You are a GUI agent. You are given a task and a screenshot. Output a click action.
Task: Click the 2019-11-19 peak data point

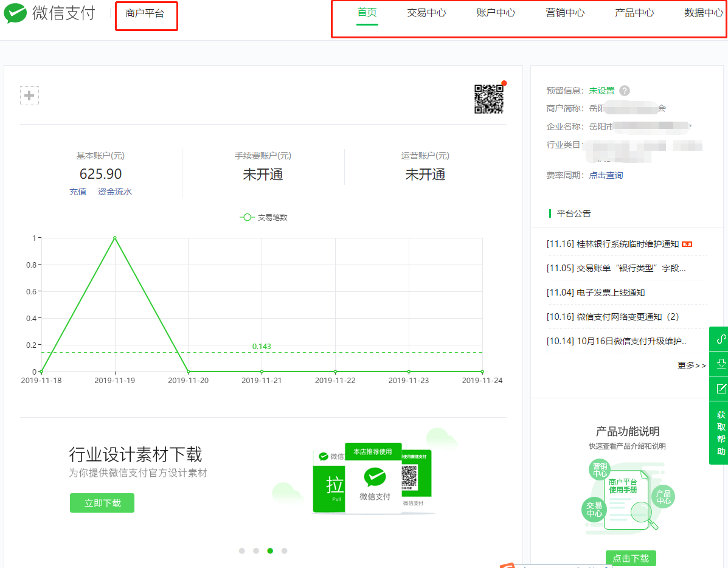[x=115, y=238]
